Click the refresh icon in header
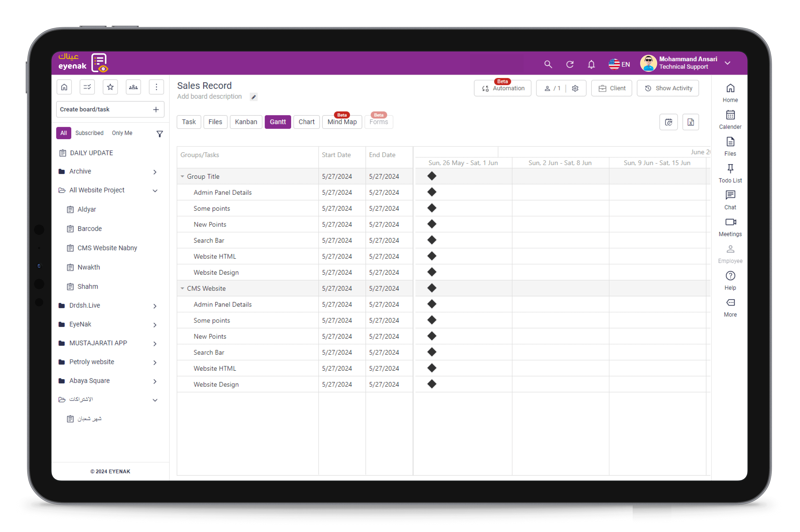This screenshot has height=532, width=800. click(x=570, y=64)
